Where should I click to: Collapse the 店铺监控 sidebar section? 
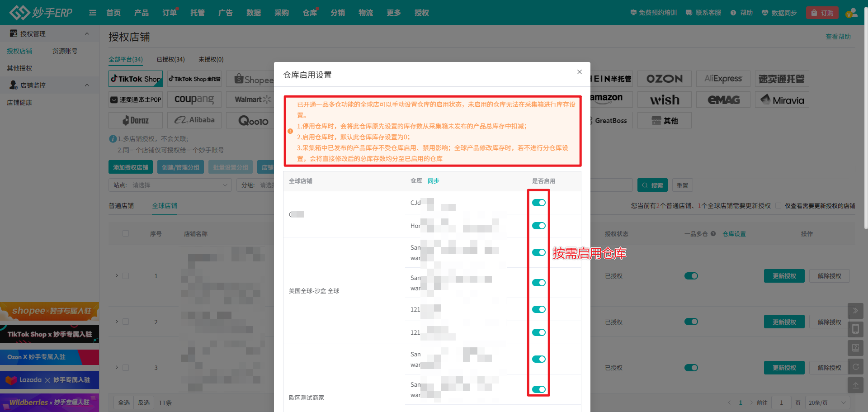pos(87,85)
